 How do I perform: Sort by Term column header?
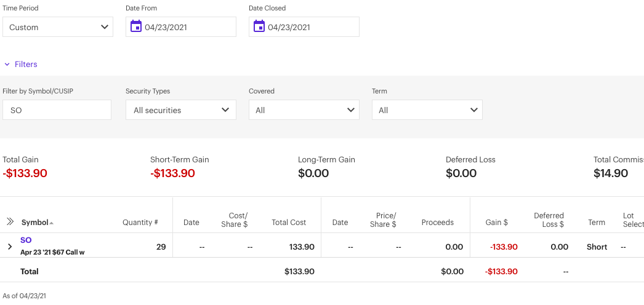pyautogui.click(x=597, y=223)
